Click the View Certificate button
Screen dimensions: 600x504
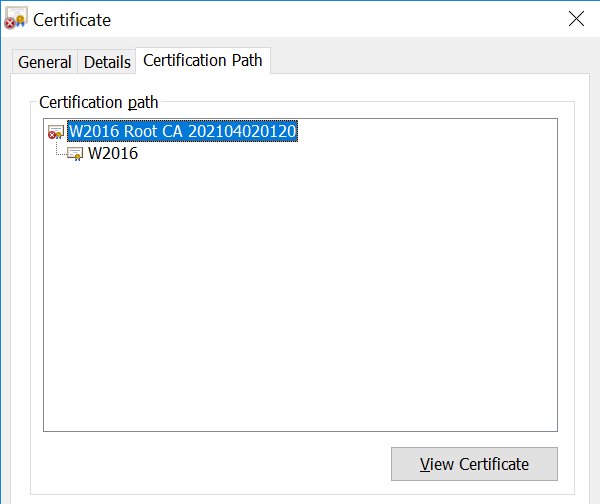click(x=474, y=464)
